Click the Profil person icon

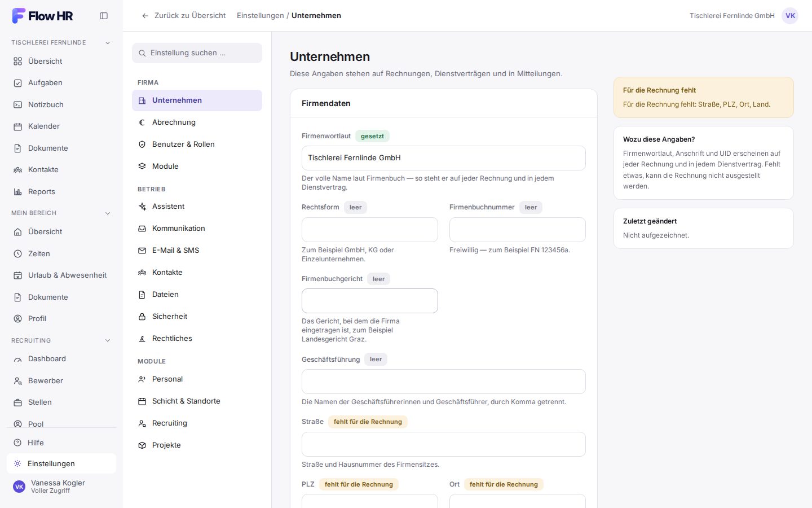click(x=17, y=319)
